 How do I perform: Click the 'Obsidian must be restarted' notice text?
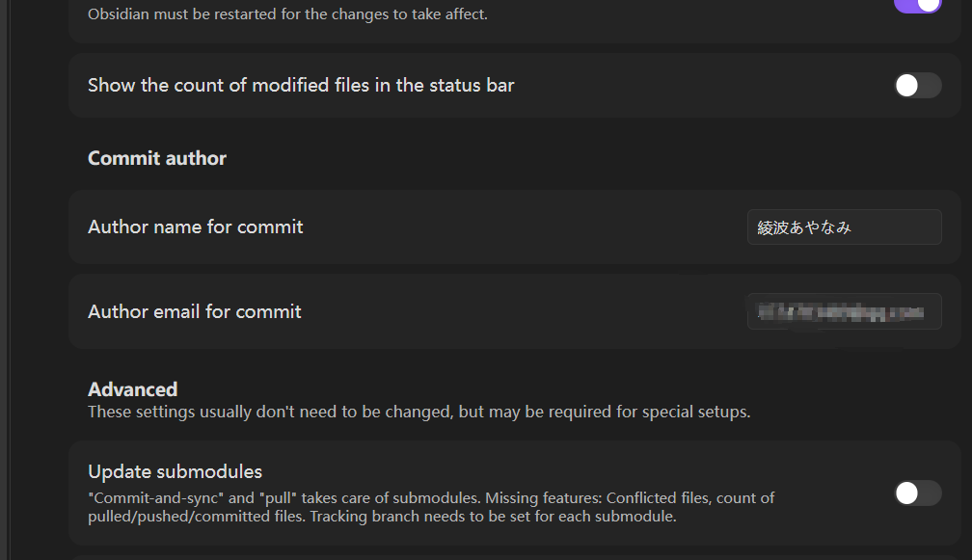click(287, 13)
